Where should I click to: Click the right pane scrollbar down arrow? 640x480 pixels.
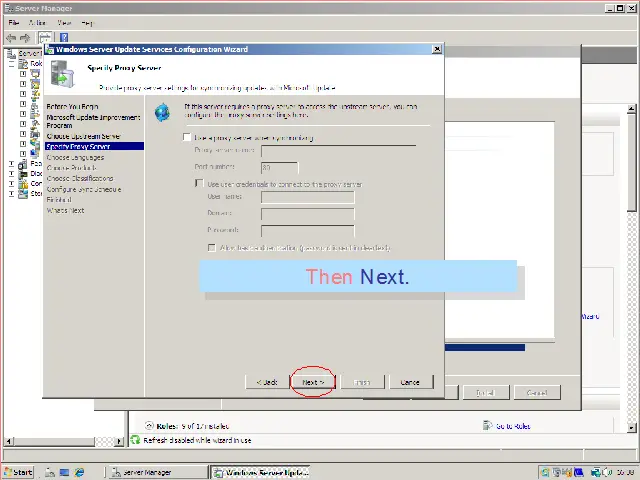tap(631, 427)
